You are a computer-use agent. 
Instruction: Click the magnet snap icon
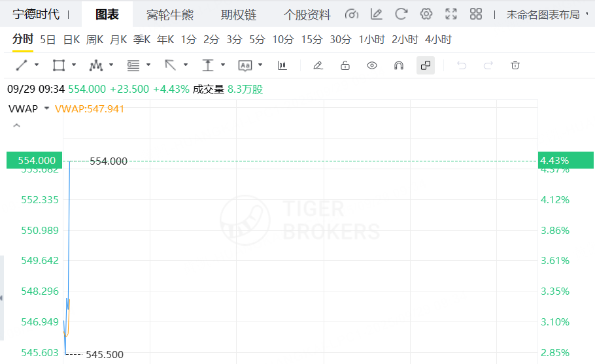(x=398, y=65)
